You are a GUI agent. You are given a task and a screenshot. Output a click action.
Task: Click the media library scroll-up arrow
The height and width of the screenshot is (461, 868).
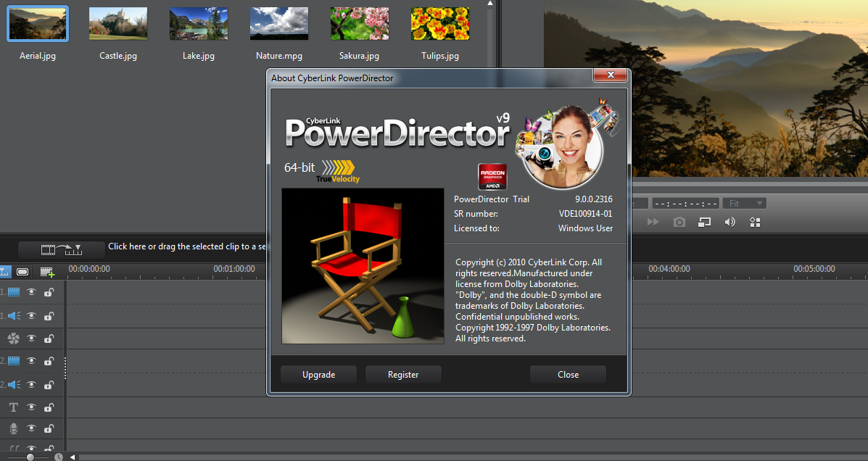click(x=490, y=4)
